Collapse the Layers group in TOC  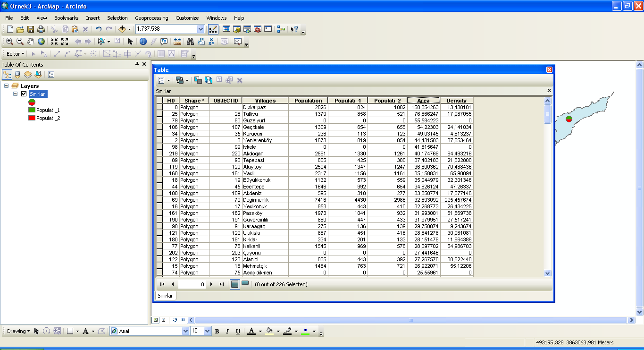(x=7, y=86)
